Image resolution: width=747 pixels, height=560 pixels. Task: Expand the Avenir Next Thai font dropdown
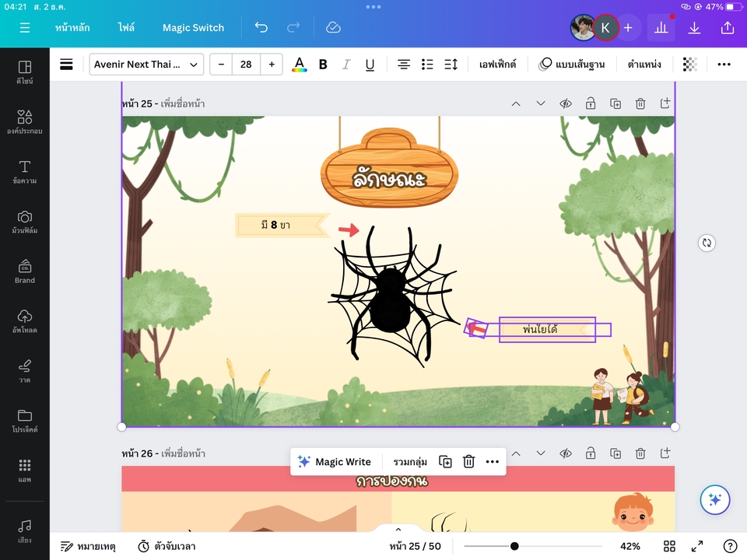click(146, 65)
